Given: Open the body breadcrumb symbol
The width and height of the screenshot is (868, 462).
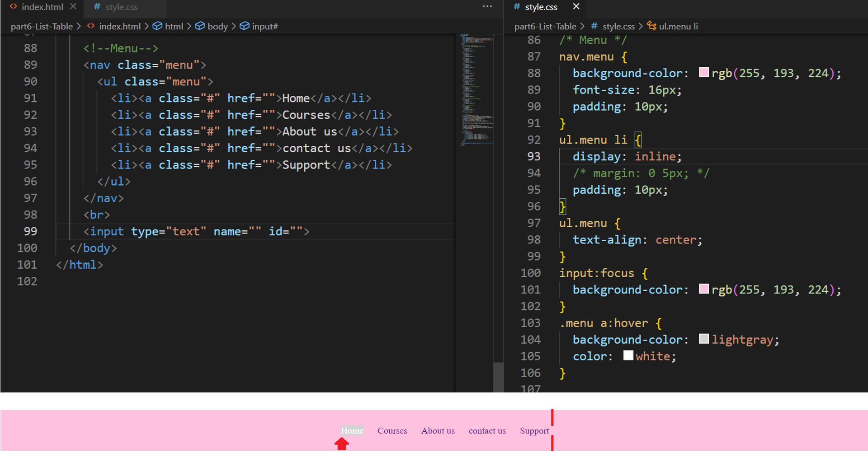Looking at the screenshot, I should click(217, 26).
